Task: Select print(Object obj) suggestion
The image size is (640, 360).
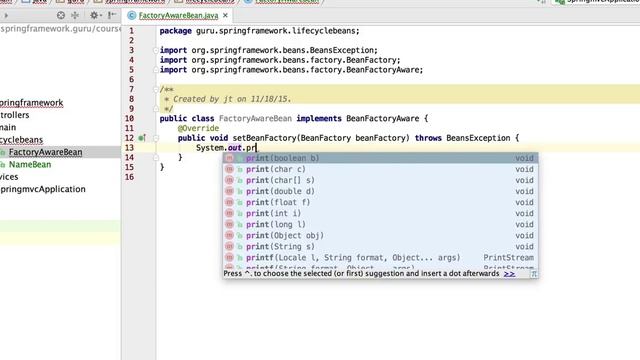Action: [380, 235]
